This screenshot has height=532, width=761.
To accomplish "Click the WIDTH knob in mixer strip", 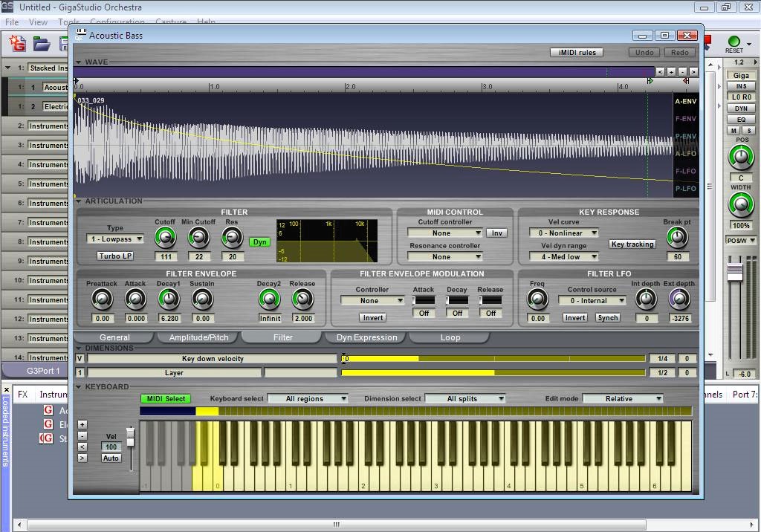I will (741, 204).
